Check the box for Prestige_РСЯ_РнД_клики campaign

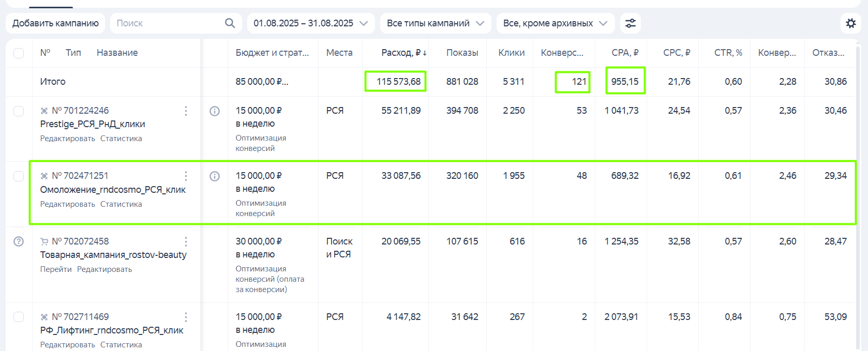coord(19,111)
